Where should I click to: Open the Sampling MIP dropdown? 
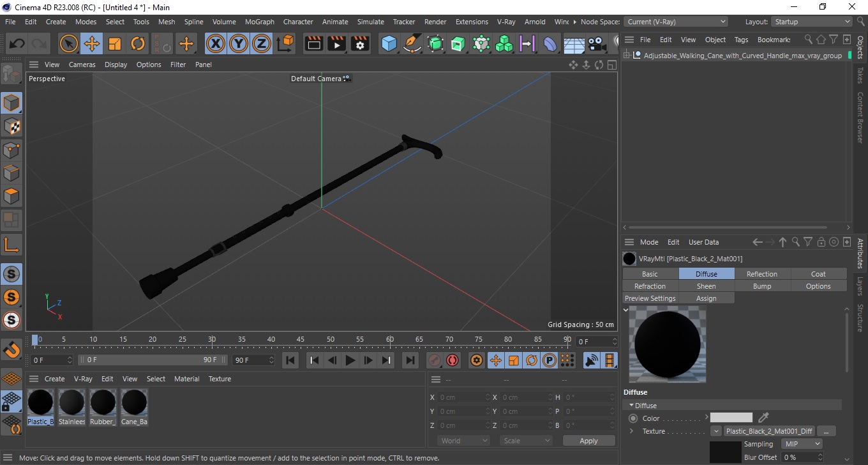pos(802,444)
